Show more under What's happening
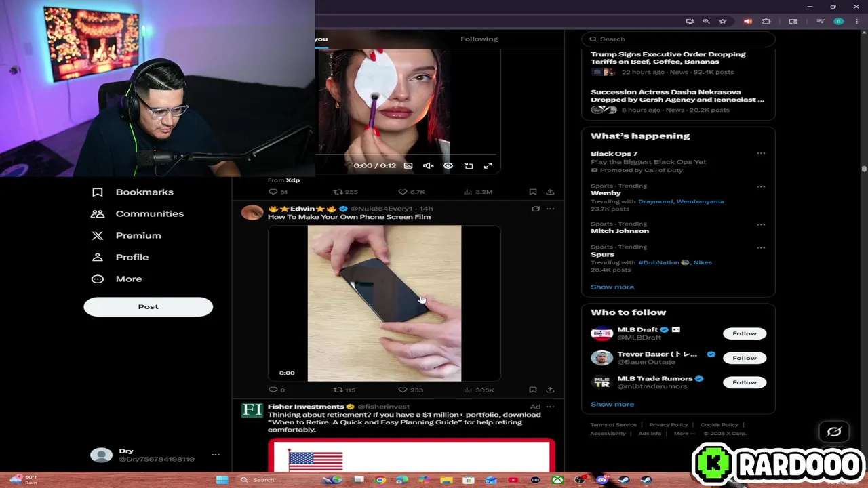Viewport: 868px width, 488px height. tap(612, 287)
